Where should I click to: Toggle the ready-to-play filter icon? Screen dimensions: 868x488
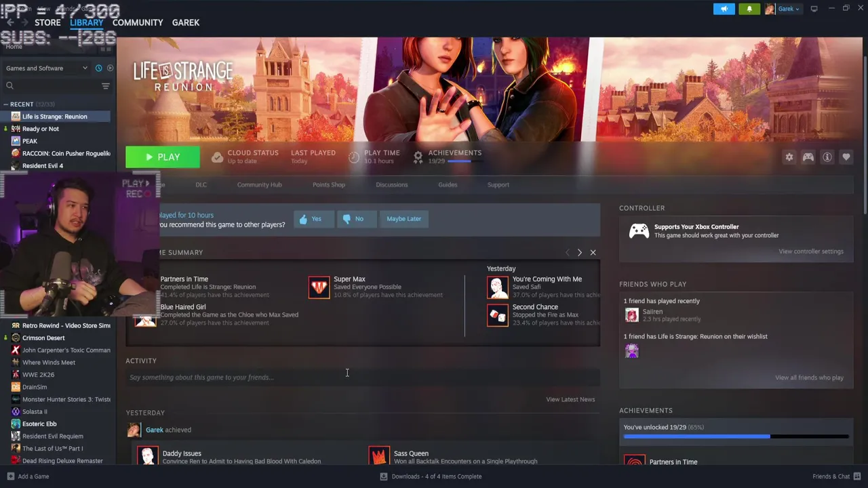click(x=110, y=68)
